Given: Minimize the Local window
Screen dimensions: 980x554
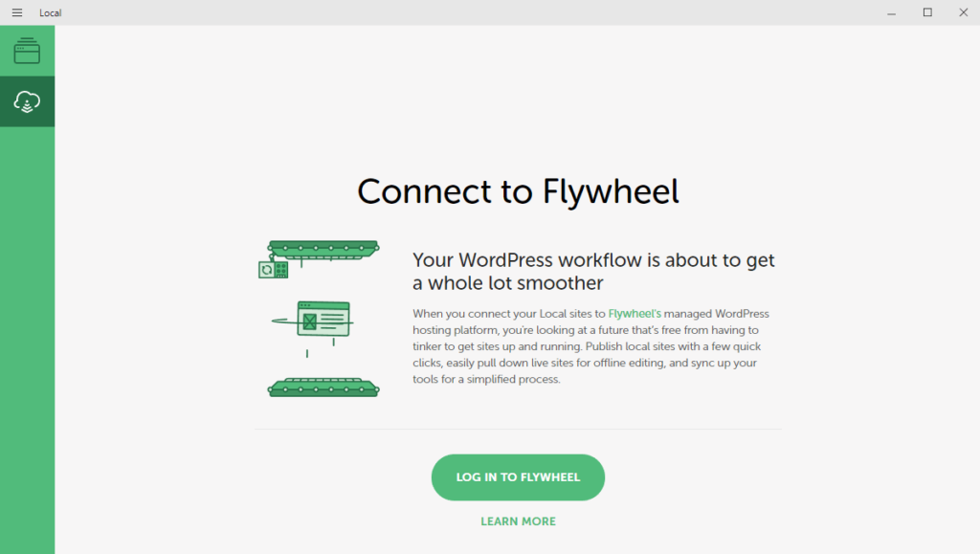Looking at the screenshot, I should click(x=891, y=12).
